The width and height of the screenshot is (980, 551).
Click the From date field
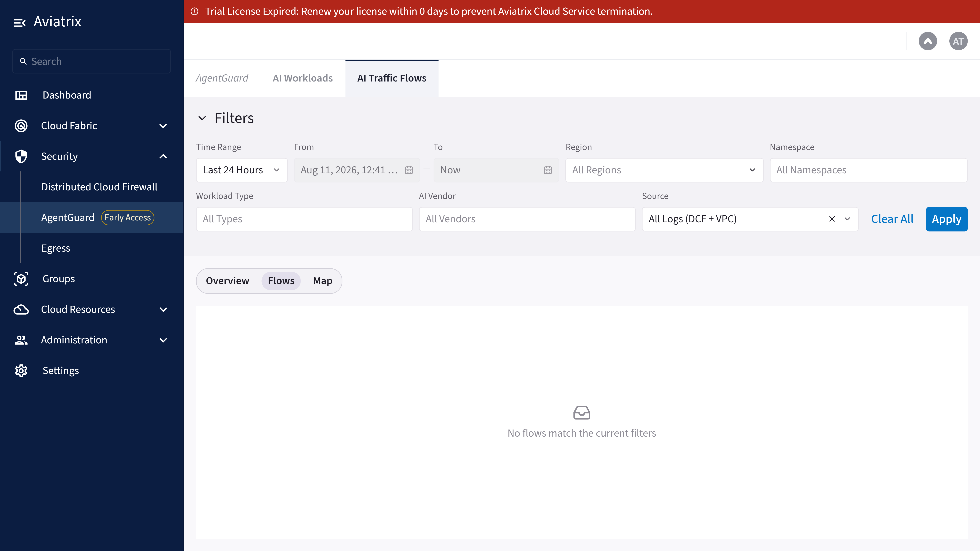coord(357,170)
